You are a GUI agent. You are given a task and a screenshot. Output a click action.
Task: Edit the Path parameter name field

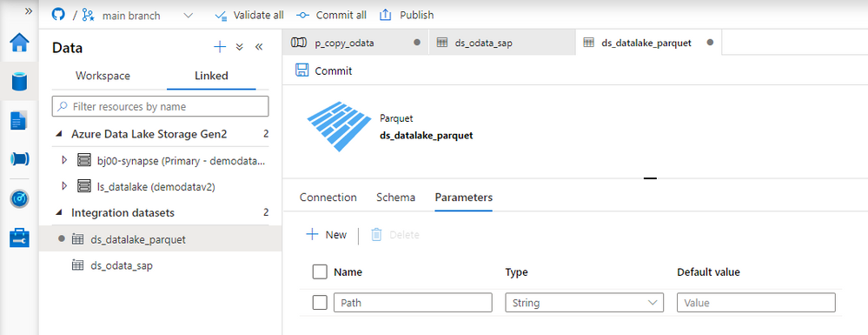click(x=413, y=303)
